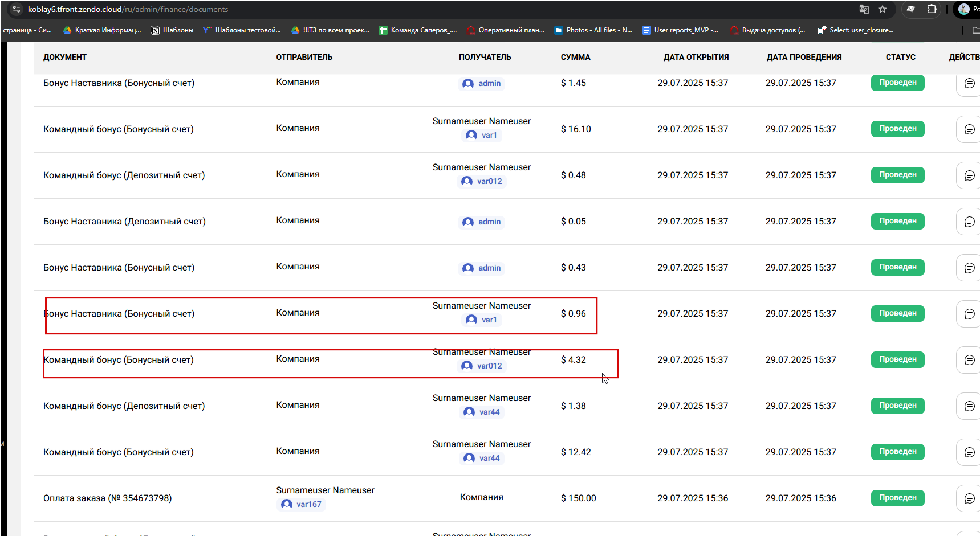Click the site info icon beside URL
Viewport: 980px width, 536px height.
tap(17, 9)
